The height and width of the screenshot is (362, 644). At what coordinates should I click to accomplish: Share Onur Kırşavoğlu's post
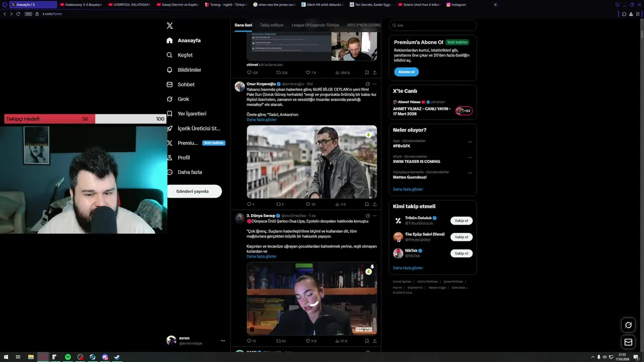(x=374, y=204)
